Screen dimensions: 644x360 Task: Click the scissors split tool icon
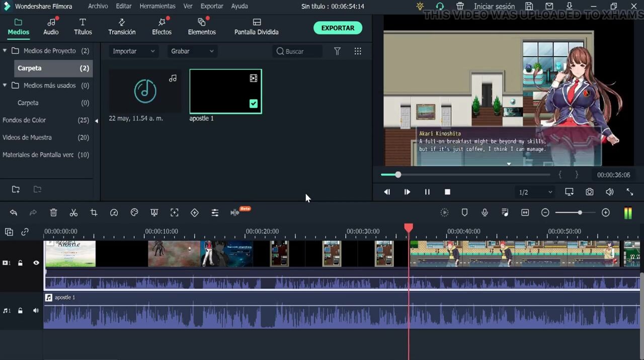tap(73, 213)
